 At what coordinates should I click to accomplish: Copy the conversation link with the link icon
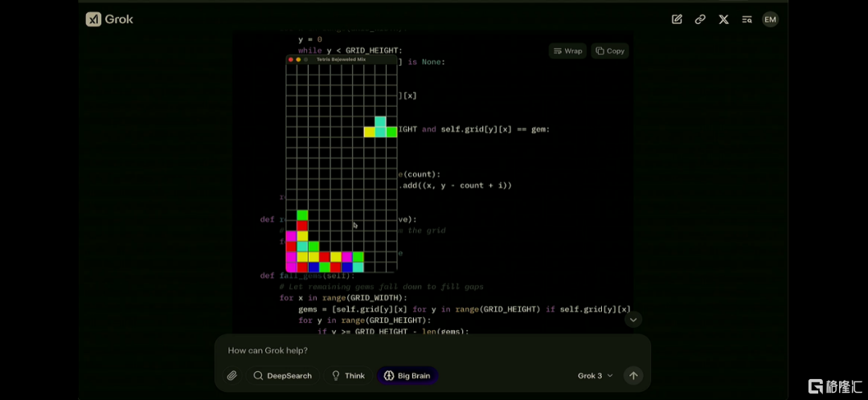pyautogui.click(x=700, y=19)
